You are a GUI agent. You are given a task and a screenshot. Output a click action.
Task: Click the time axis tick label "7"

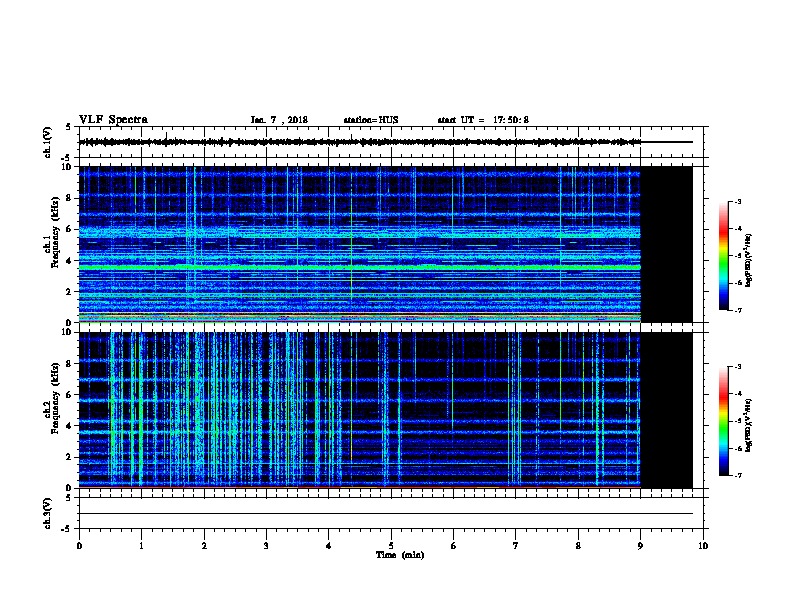click(x=516, y=546)
